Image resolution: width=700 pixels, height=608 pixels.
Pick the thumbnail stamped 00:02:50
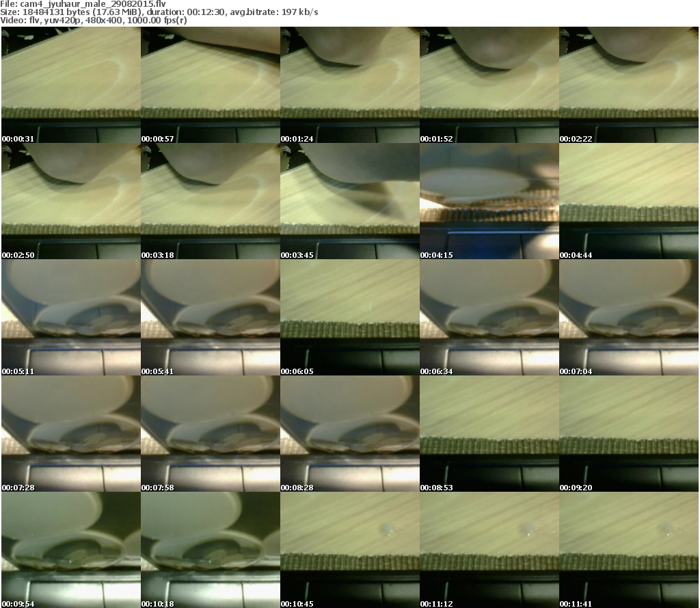coord(71,201)
